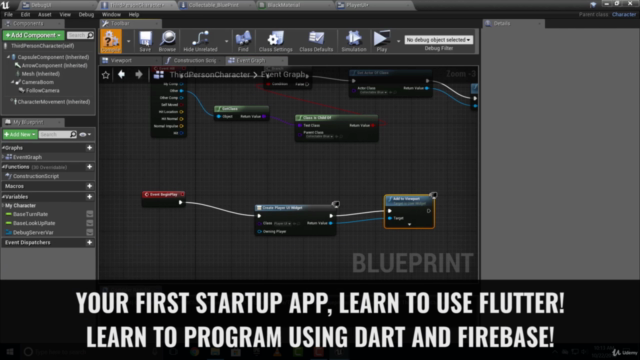Click the My Blueprint search field
This screenshot has height=360, width=640.
pos(58,134)
